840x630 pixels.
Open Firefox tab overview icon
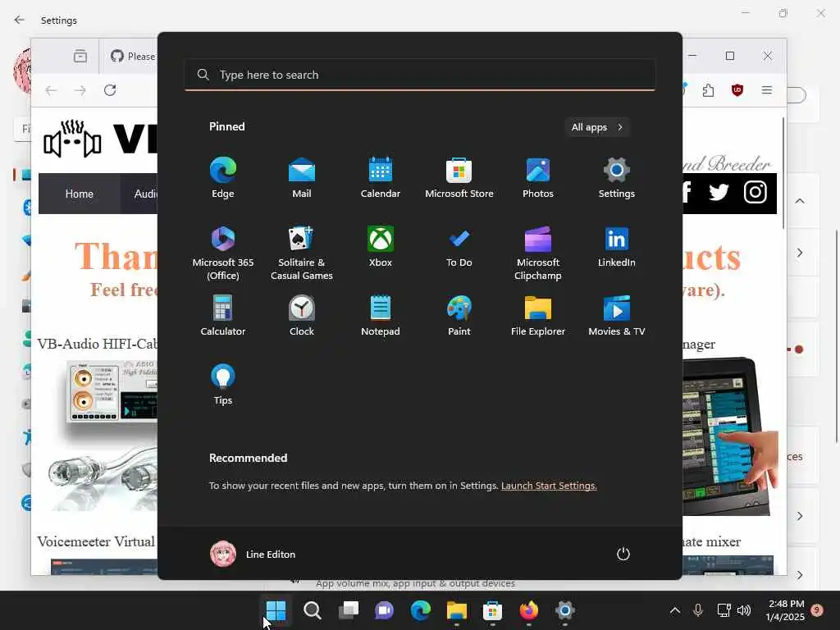(x=80, y=56)
